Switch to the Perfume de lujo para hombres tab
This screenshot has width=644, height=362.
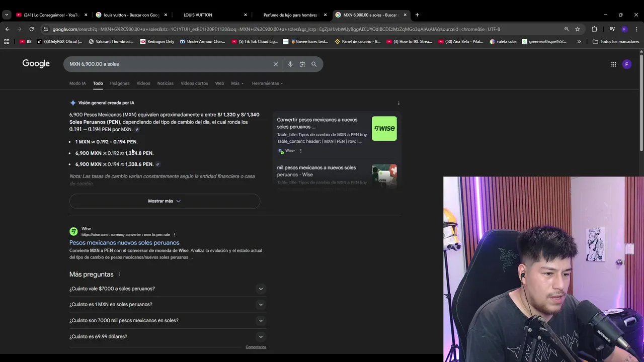(x=291, y=15)
